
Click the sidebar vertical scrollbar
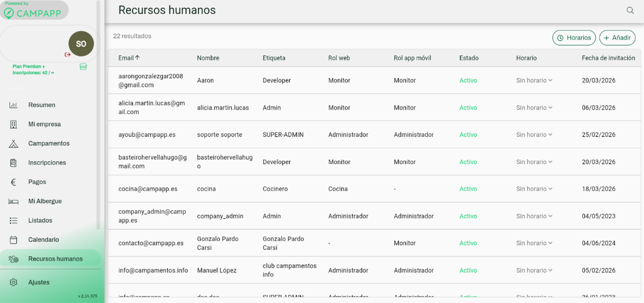(98, 114)
